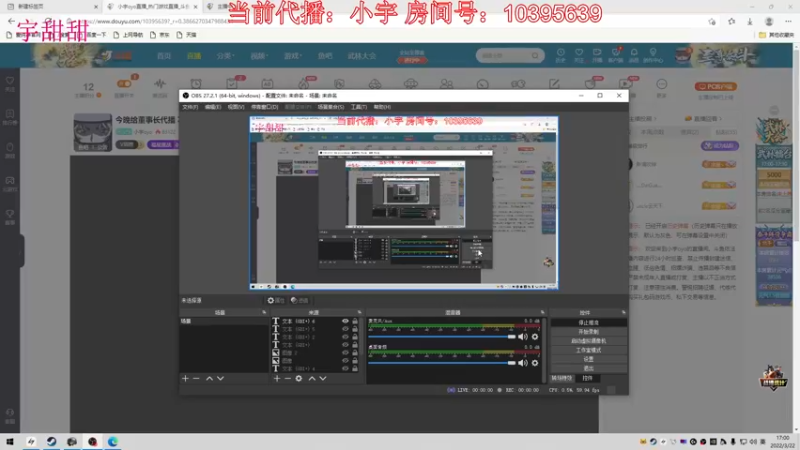The width and height of the screenshot is (800, 450).
Task: Open the 停靠窗口(D) menu in OBS
Action: tap(265, 107)
